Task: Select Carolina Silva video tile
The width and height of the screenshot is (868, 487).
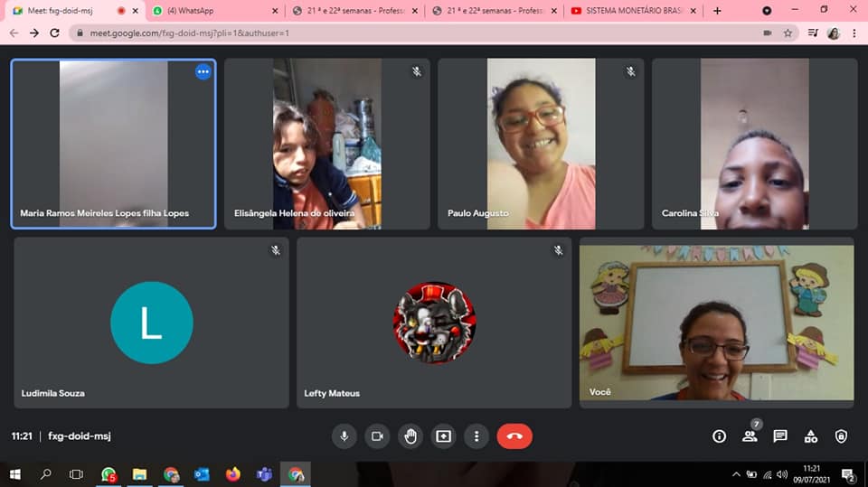Action: pyautogui.click(x=754, y=144)
